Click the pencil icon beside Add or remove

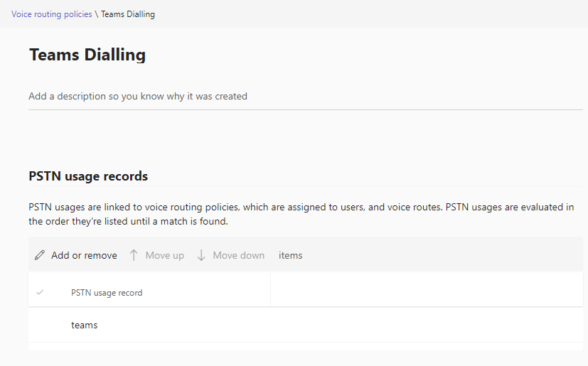click(40, 255)
